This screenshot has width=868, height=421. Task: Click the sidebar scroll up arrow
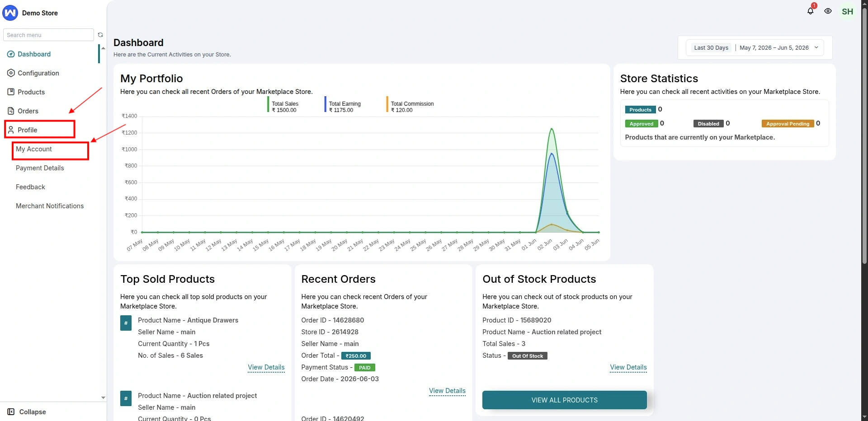click(103, 47)
